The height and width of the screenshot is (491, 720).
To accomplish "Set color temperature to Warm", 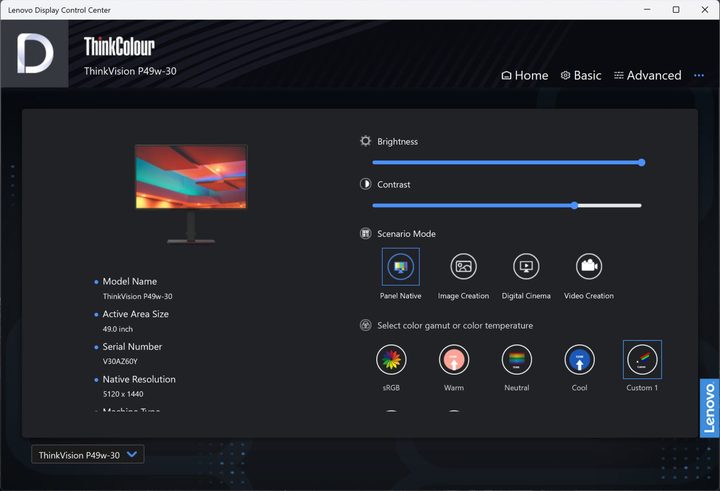I will [x=454, y=360].
